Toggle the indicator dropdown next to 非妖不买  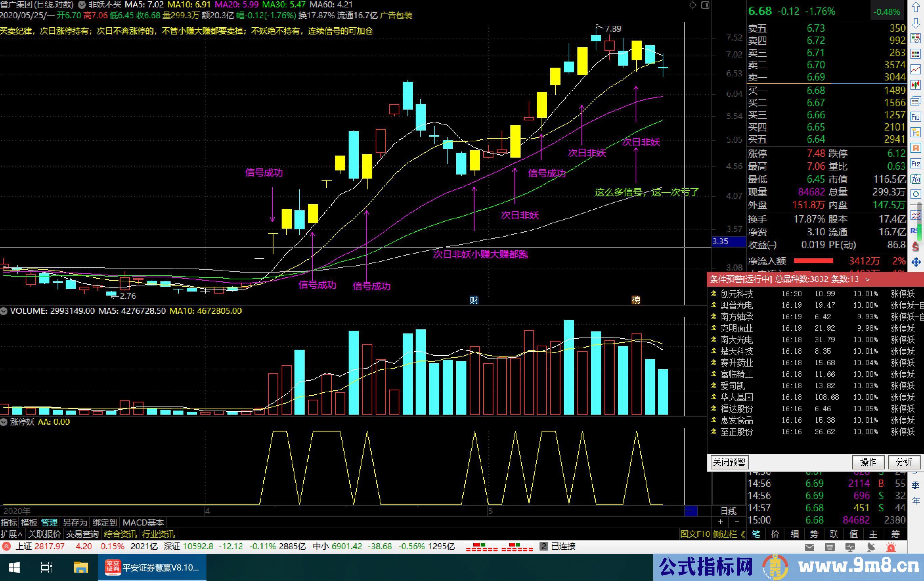coord(82,5)
